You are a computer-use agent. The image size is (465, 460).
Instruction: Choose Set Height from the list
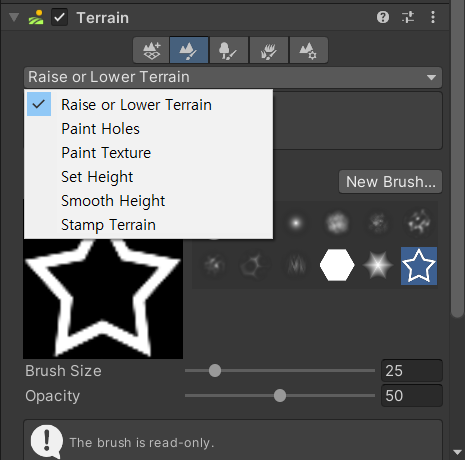click(148, 177)
